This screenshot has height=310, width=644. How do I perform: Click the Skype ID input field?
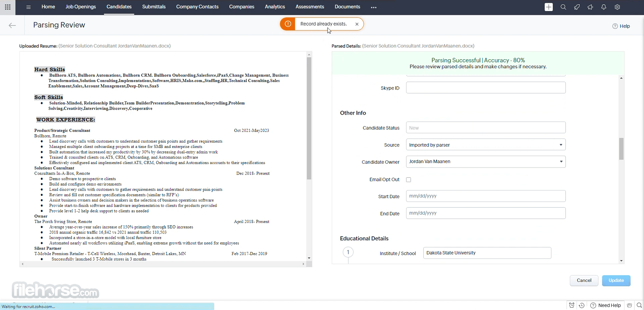[486, 88]
